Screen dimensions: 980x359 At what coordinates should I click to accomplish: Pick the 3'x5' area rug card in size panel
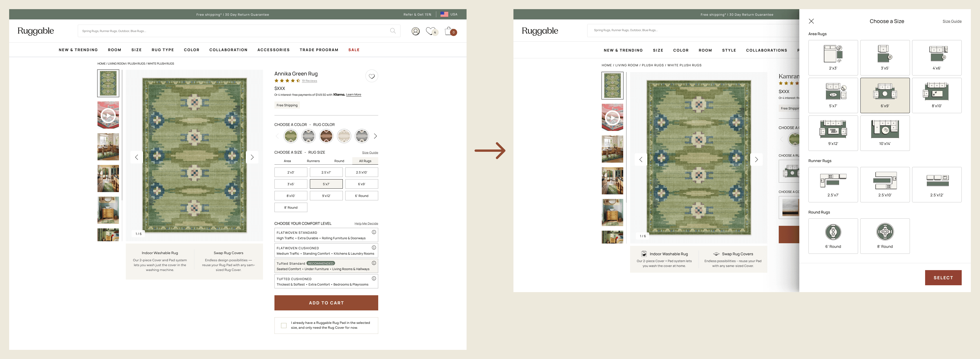point(885,57)
